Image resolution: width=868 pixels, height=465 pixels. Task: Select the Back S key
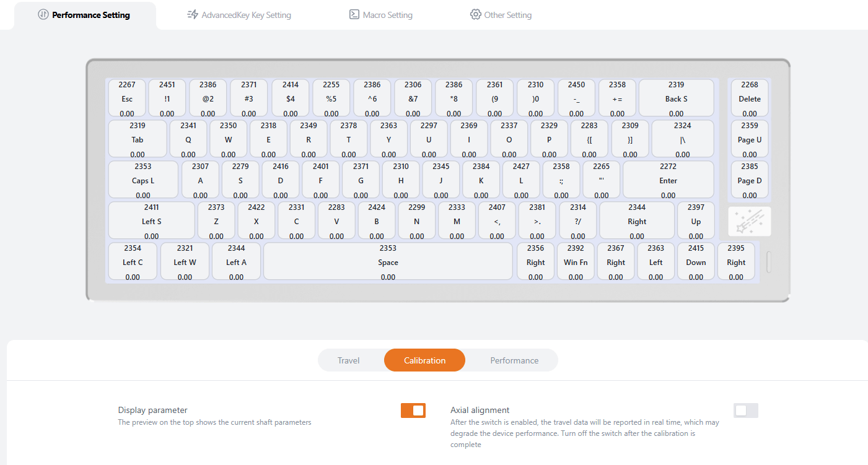pyautogui.click(x=676, y=98)
